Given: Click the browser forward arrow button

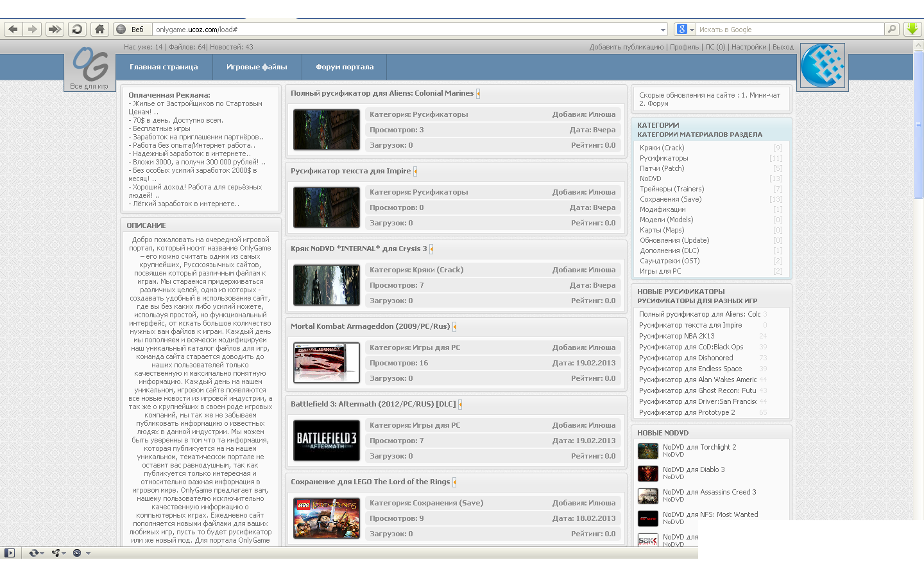Looking at the screenshot, I should pos(33,29).
